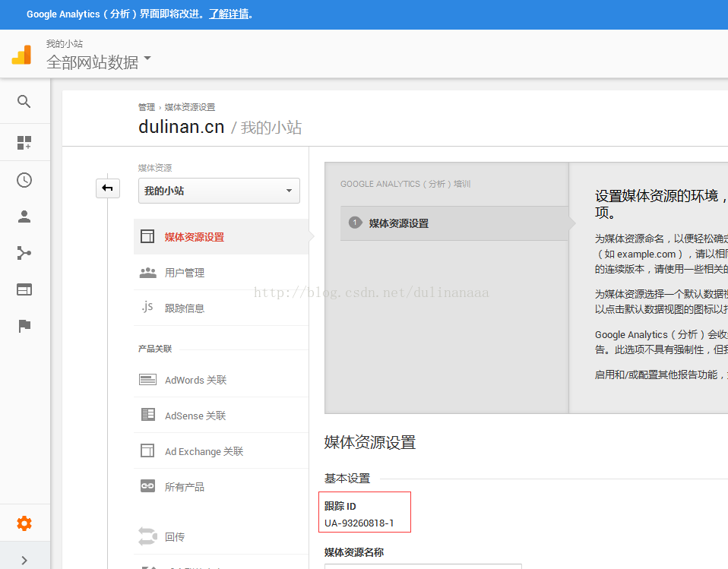Open AdSense 关联 menu item
728x569 pixels.
pos(221,416)
